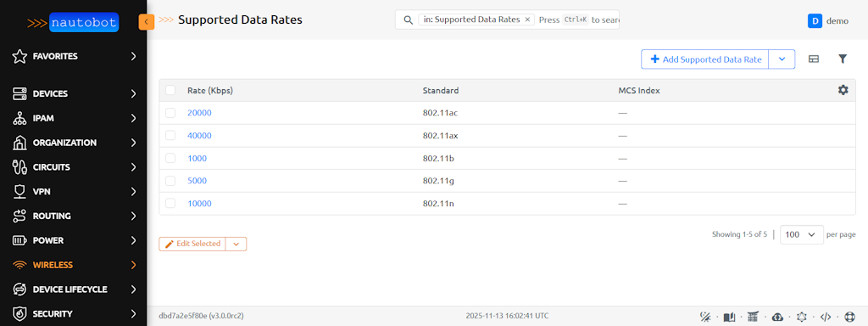
Task: Click the table view layout icon
Action: point(814,59)
